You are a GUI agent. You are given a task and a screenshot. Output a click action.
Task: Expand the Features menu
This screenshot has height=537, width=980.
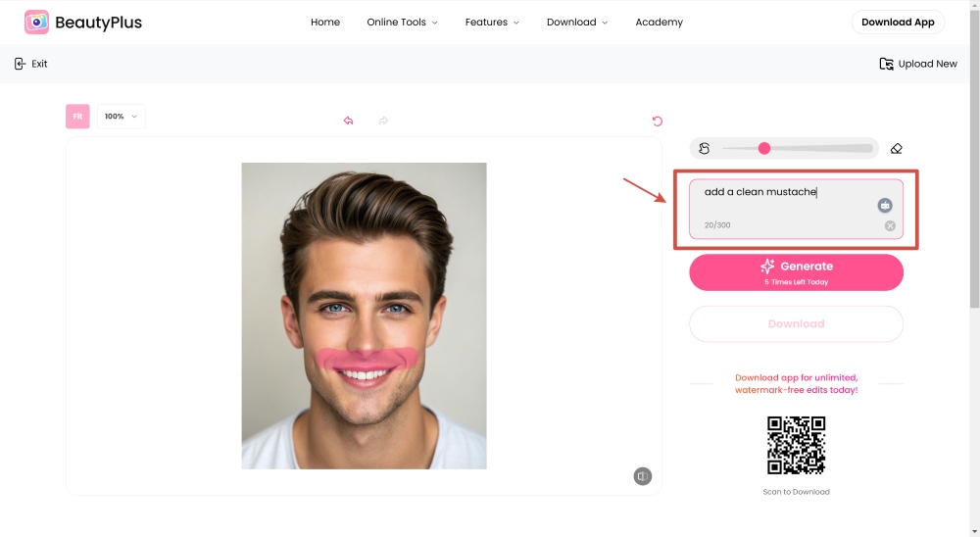pos(492,22)
